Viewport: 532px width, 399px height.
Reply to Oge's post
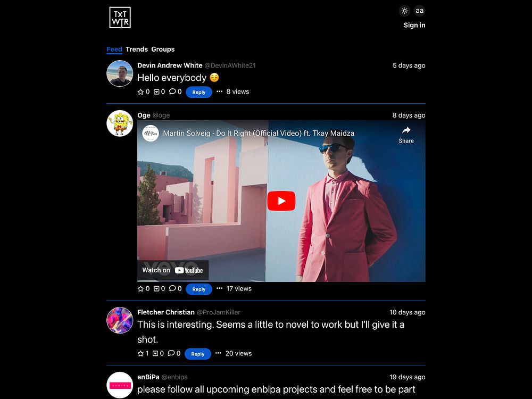[x=199, y=289]
